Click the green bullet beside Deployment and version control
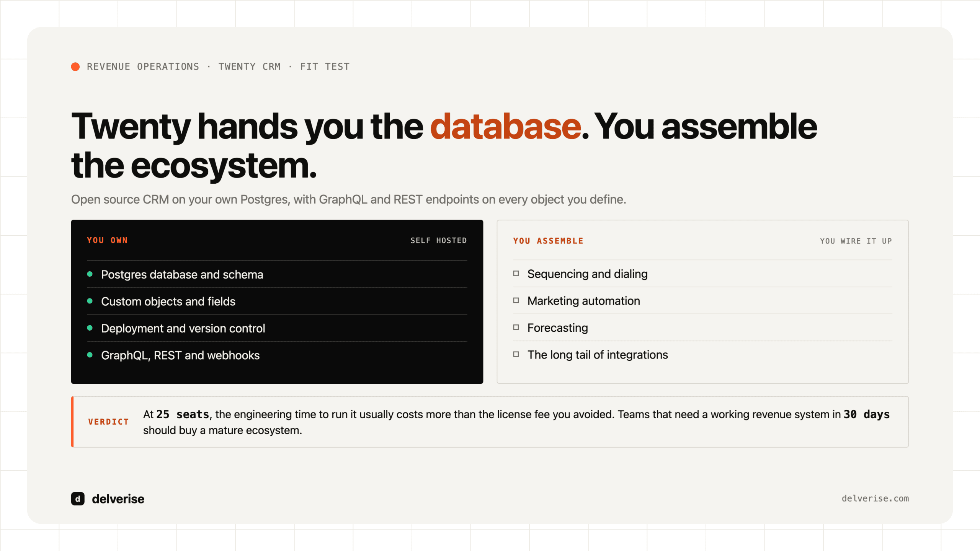The width and height of the screenshot is (980, 551). [x=90, y=328]
